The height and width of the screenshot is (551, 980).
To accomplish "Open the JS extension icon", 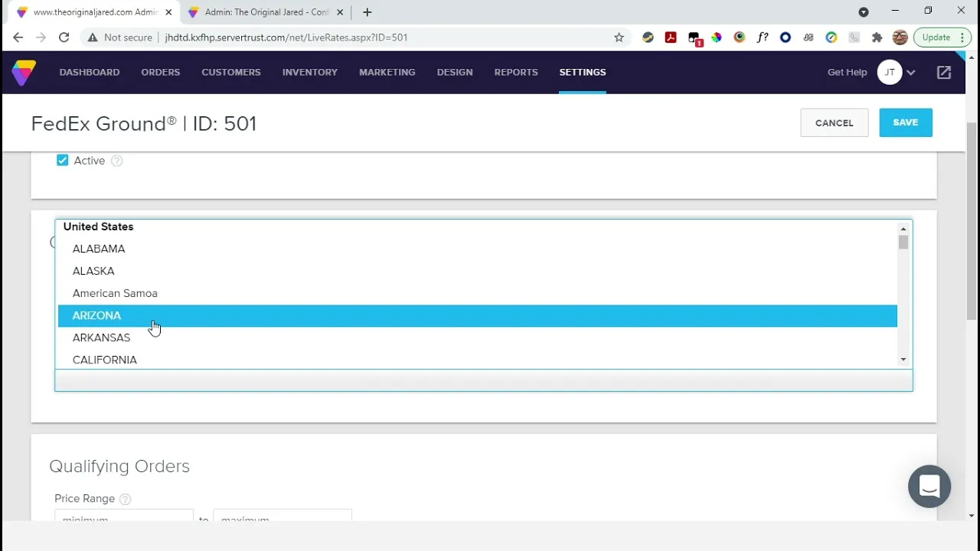I will (808, 37).
